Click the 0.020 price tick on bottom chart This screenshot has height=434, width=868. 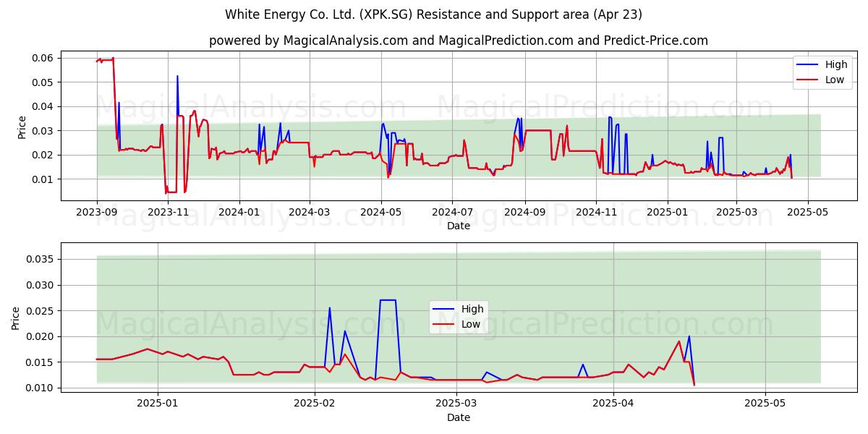pos(41,336)
